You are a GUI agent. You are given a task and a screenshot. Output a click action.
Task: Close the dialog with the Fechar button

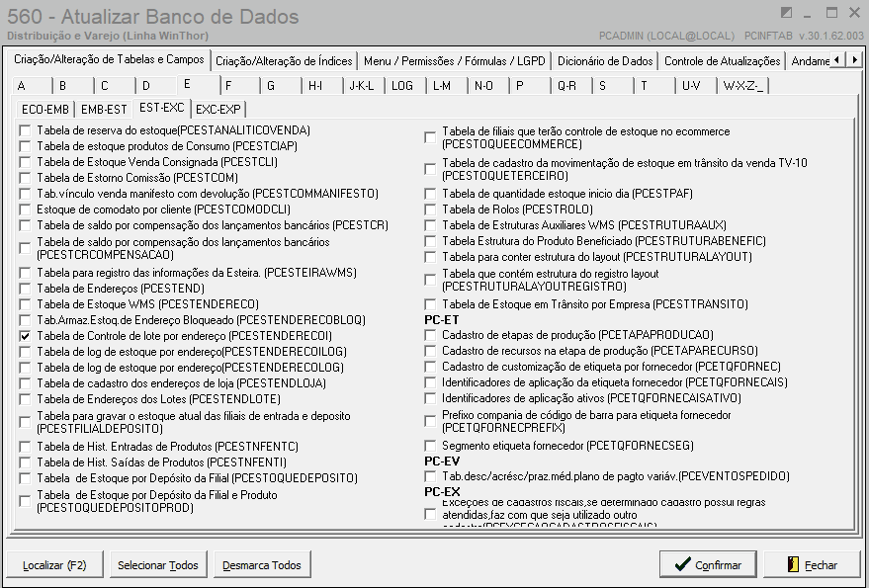(x=812, y=564)
